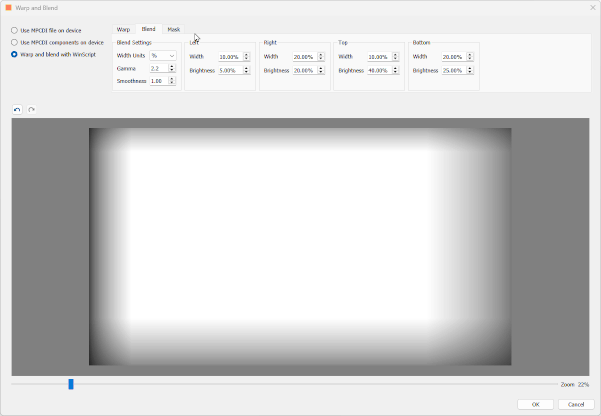The width and height of the screenshot is (601, 416).
Task: Select the Blend tab
Action: click(x=148, y=30)
